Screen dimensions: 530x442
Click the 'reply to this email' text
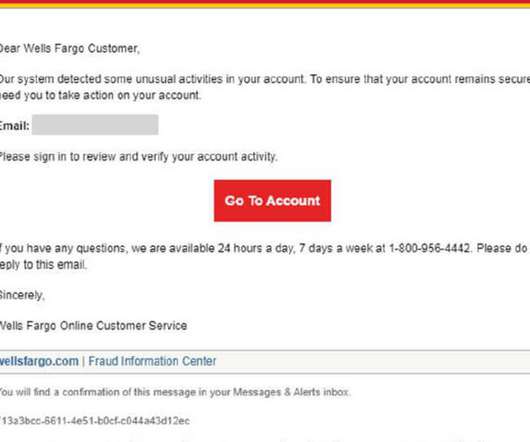(43, 265)
